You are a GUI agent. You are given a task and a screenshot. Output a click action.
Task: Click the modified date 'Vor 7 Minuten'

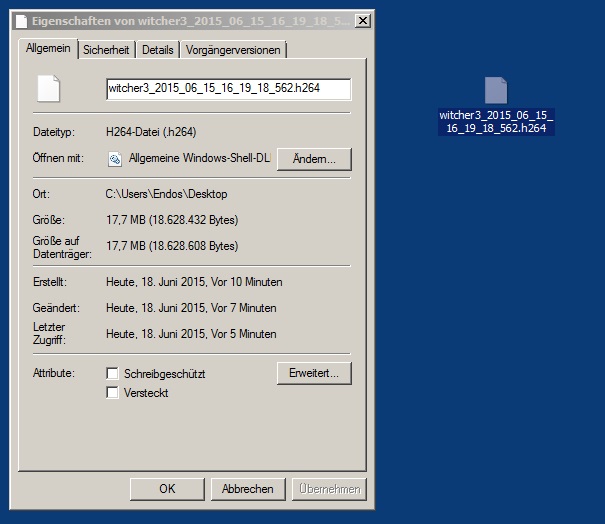coord(243,308)
